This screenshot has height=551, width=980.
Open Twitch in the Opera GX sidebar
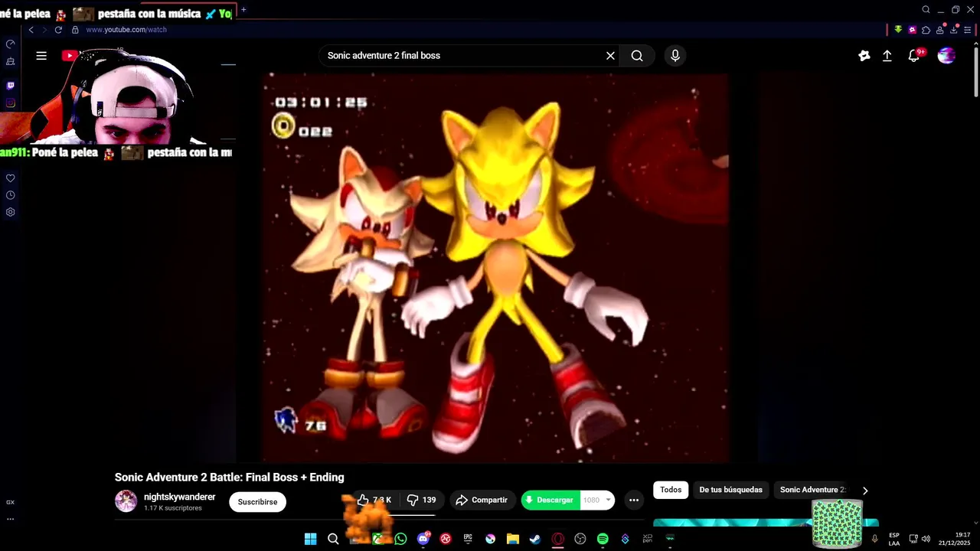[10, 86]
